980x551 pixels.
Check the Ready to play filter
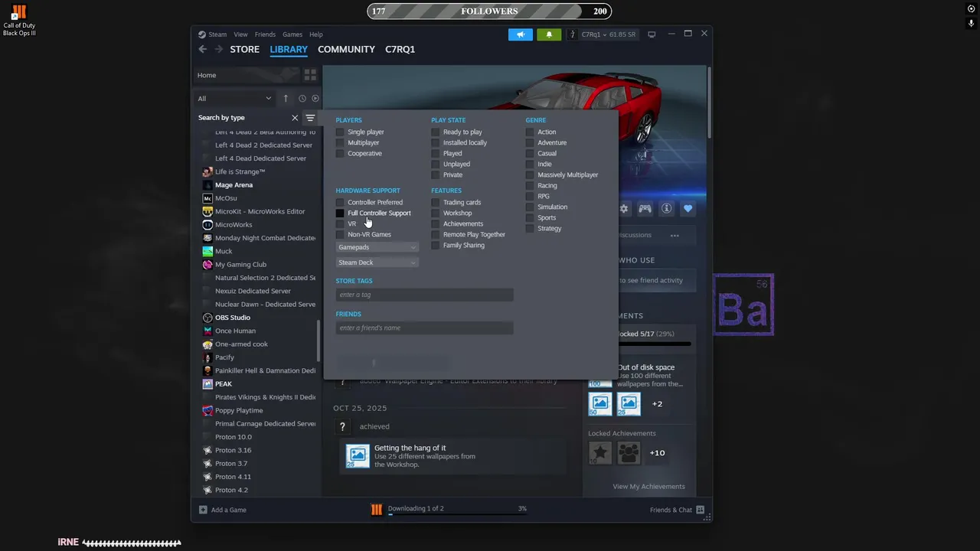tap(435, 132)
